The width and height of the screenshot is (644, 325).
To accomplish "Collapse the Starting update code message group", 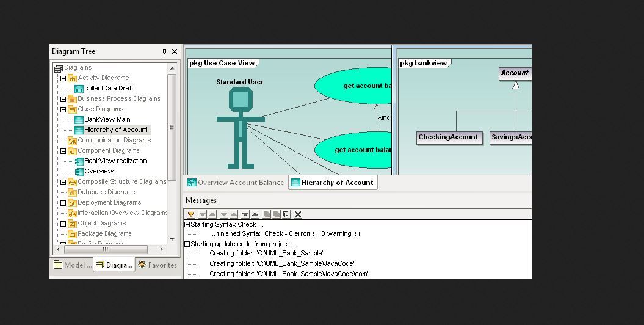I will (x=187, y=244).
